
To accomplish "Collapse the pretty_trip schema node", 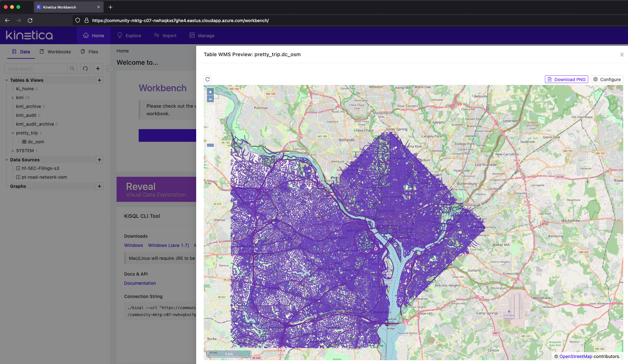I will coord(13,133).
